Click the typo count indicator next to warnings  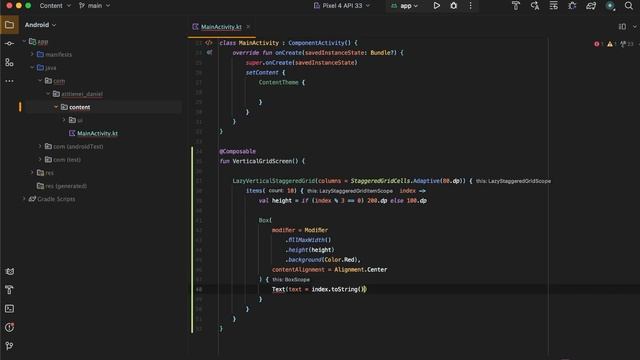(627, 44)
